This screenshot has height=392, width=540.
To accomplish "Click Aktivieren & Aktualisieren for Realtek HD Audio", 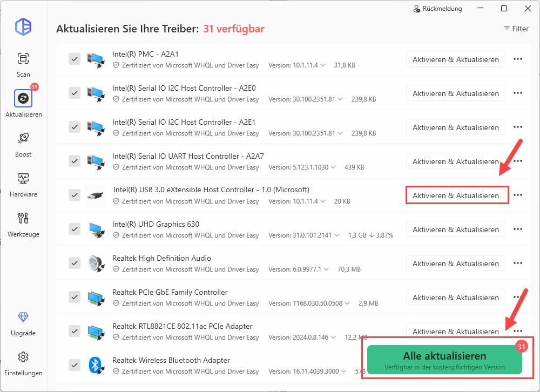I will click(x=456, y=263).
